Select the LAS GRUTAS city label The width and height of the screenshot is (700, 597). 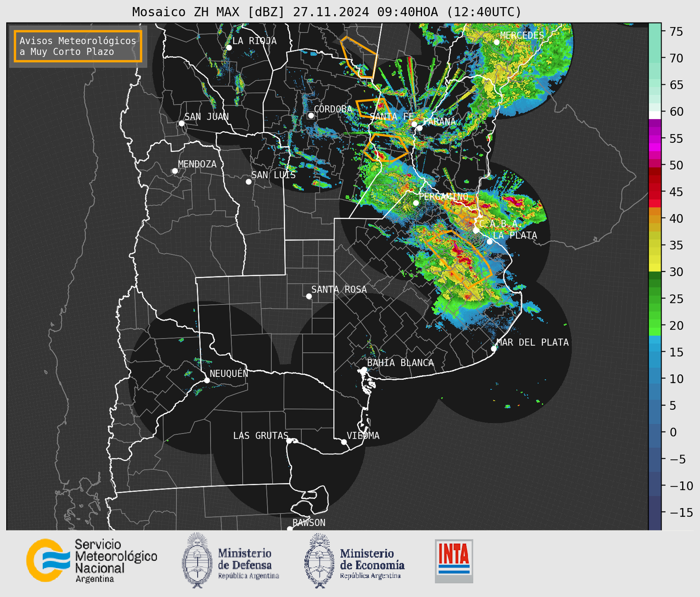point(261,436)
